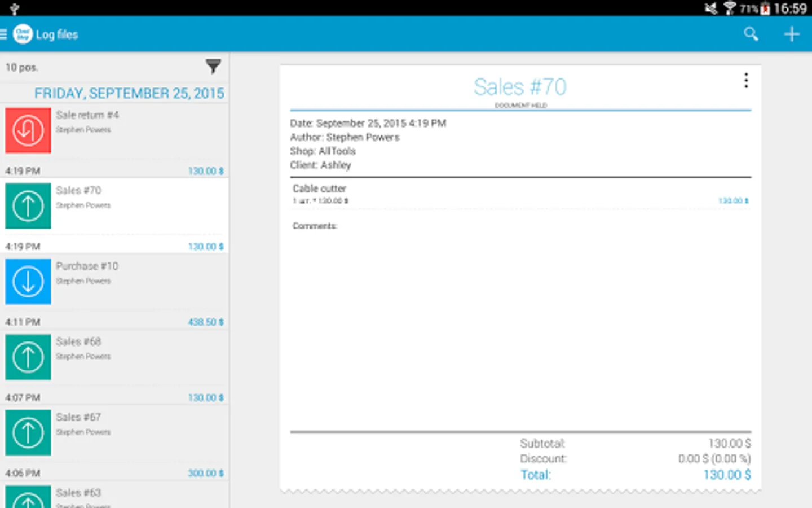Click the discount value 0.00 $ (0.00 %)
Screen dimensions: 812x508
714,458
